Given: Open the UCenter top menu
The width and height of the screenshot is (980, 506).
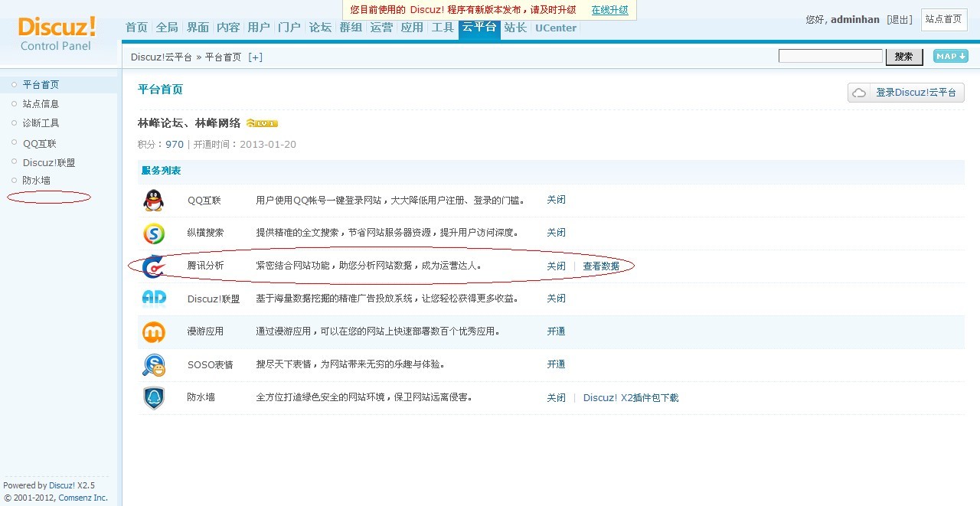Looking at the screenshot, I should pos(556,28).
